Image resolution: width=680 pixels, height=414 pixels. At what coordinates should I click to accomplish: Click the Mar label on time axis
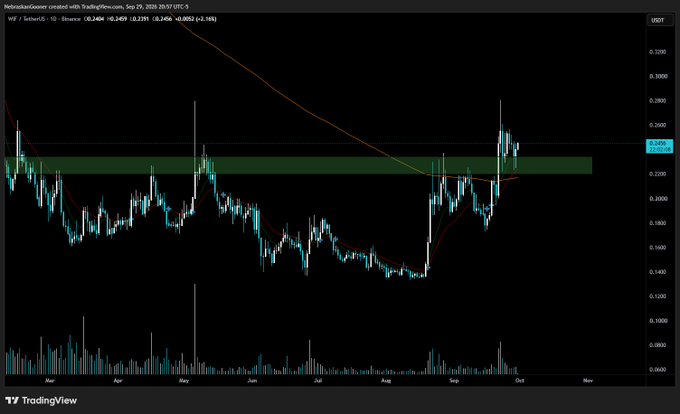(x=50, y=381)
